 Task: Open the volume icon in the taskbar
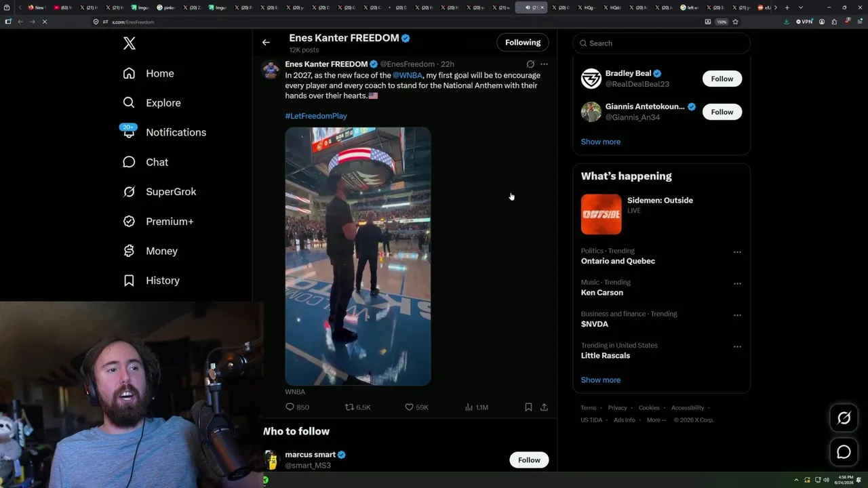pos(827,480)
